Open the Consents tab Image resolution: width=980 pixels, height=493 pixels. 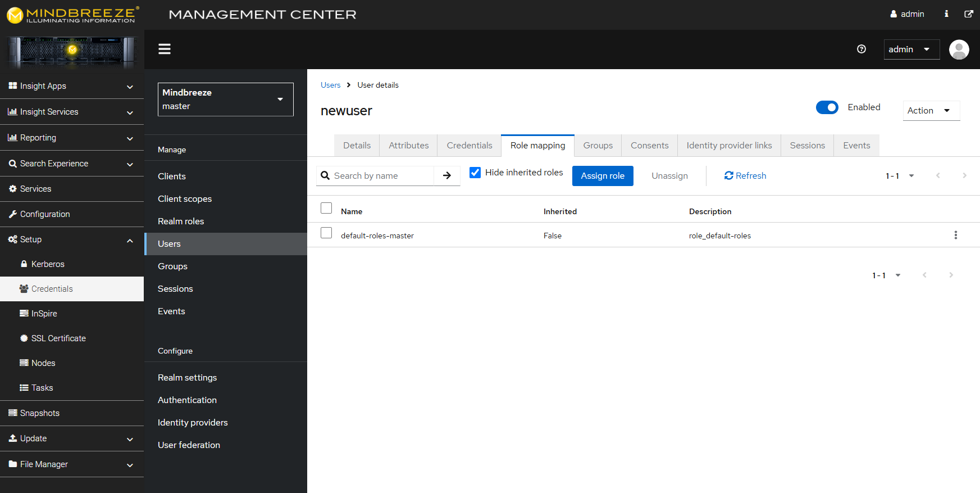click(650, 146)
